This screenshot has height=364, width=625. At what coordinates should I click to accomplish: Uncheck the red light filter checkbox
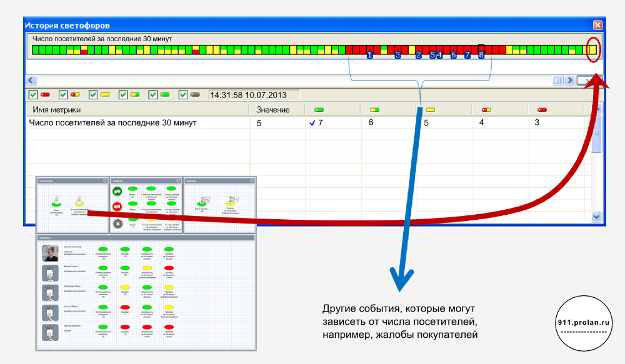pos(34,95)
